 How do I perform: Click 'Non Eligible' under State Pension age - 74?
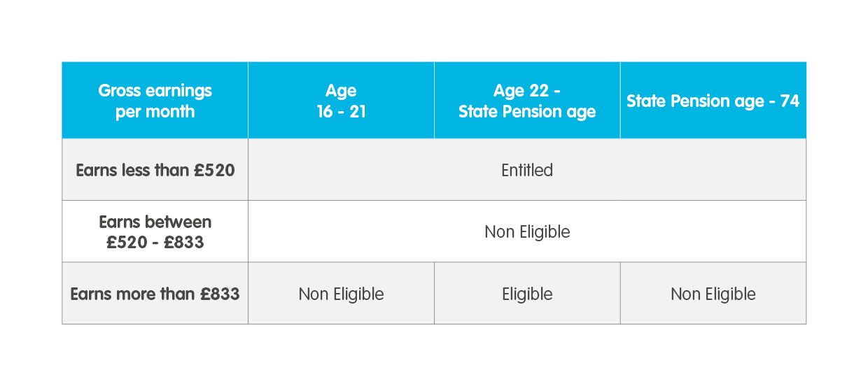click(713, 294)
